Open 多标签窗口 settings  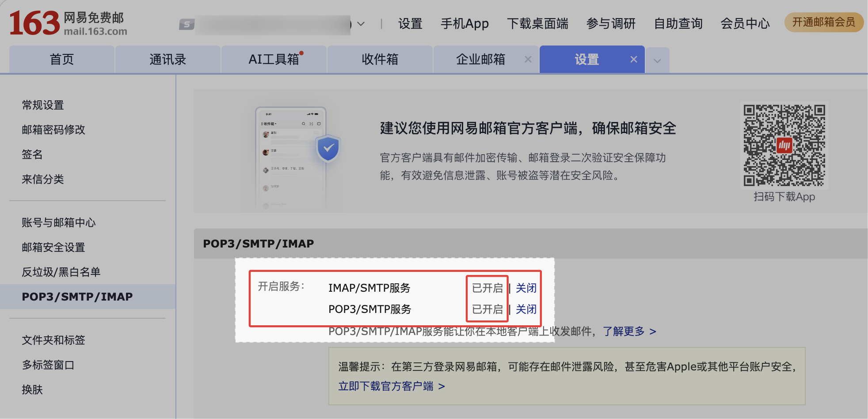tap(48, 365)
